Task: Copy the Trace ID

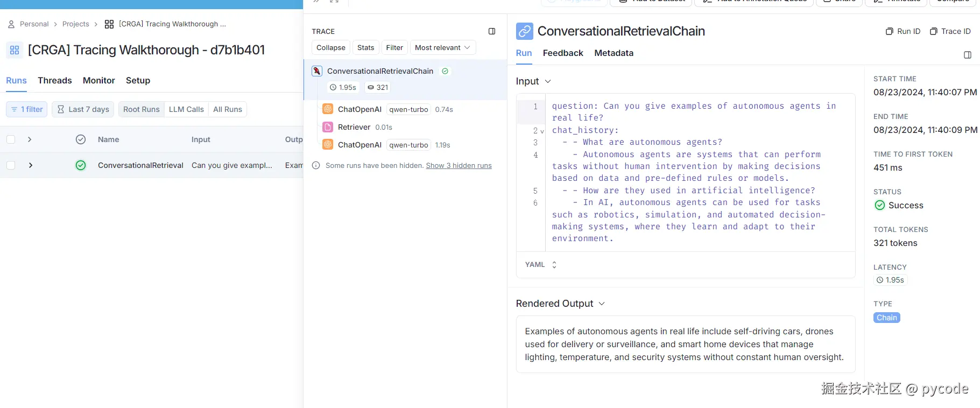Action: click(x=950, y=31)
